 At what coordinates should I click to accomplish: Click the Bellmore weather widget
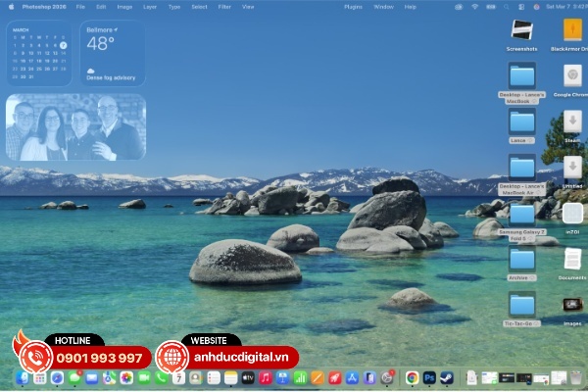(x=113, y=53)
